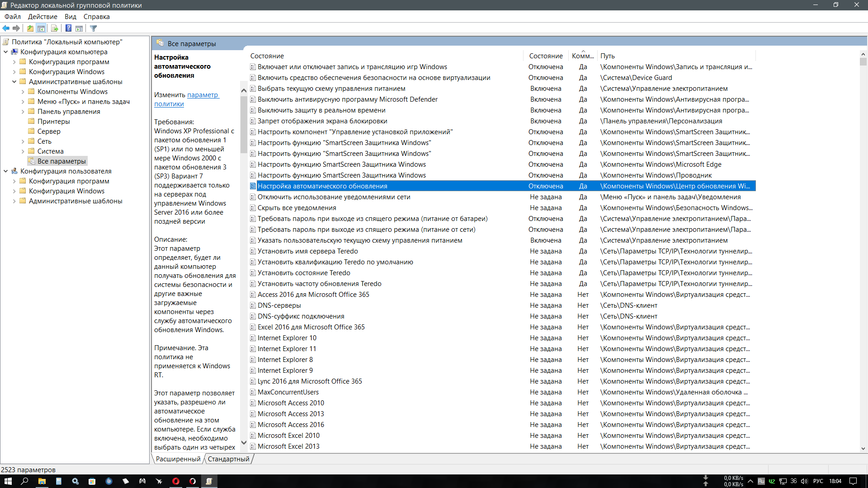Click the Windows Start button
Image resolution: width=868 pixels, height=488 pixels.
(x=8, y=481)
